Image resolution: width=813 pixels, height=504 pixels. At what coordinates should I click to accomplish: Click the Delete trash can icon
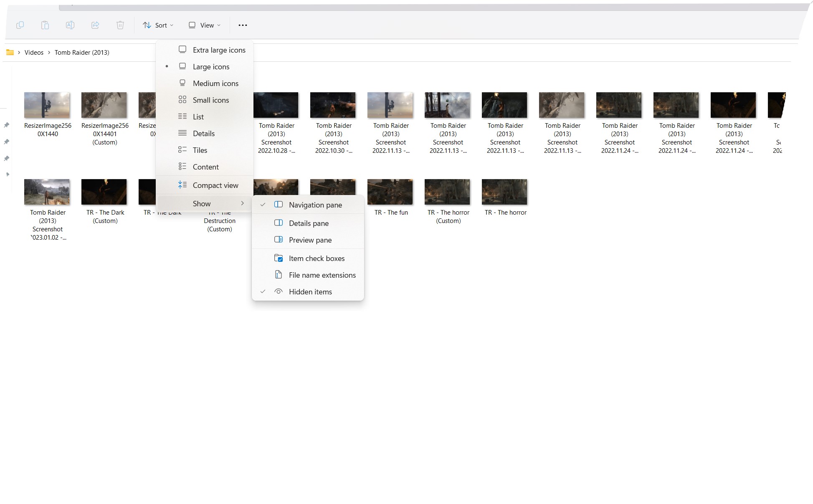pos(120,25)
